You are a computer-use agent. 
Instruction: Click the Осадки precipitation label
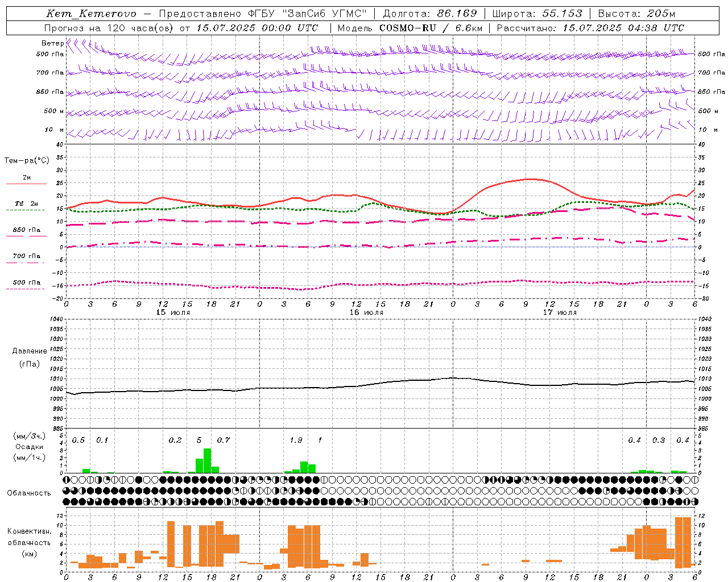point(29,447)
